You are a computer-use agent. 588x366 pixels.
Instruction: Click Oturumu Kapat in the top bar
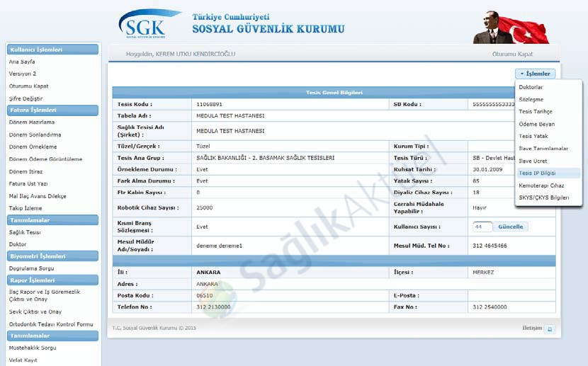coord(512,54)
